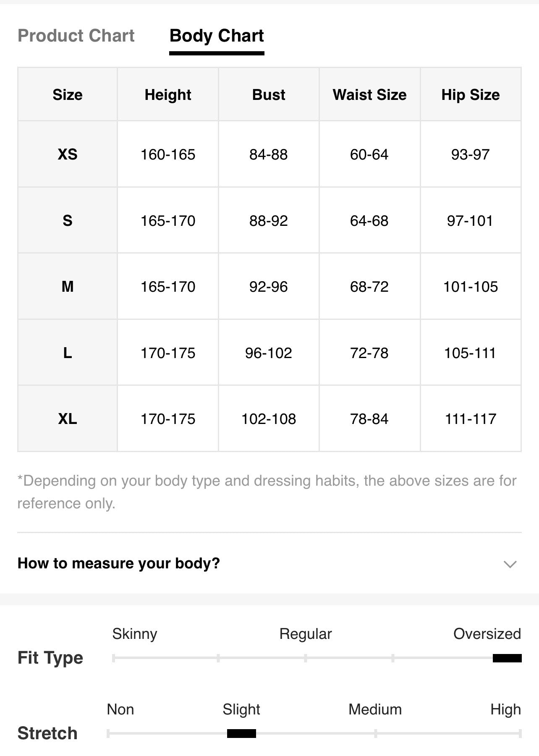Click the Size column header

click(68, 94)
